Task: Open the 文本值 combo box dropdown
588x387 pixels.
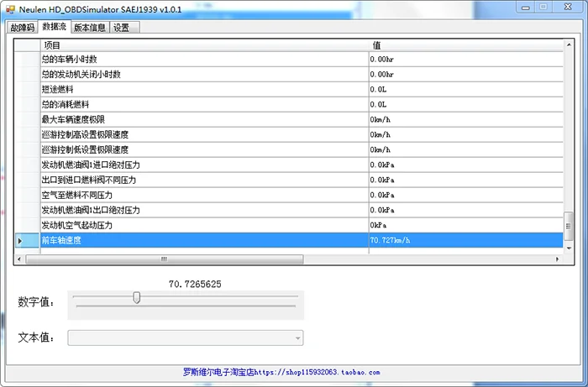Action: [297, 338]
